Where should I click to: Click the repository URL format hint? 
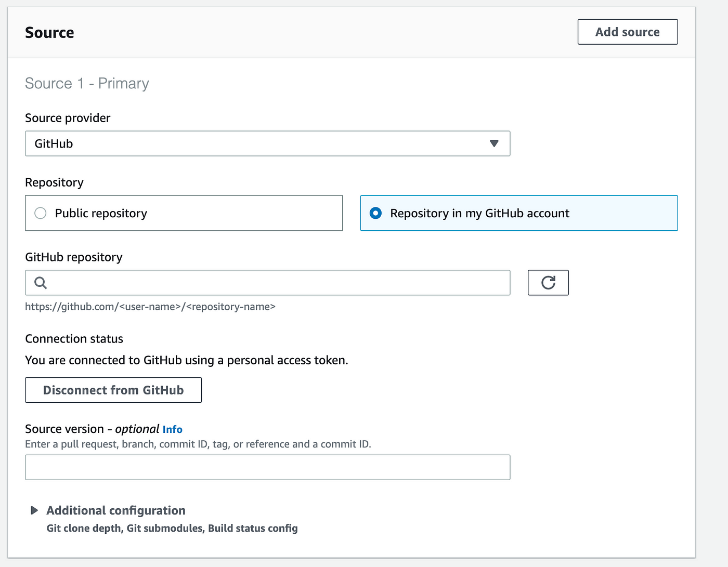(x=150, y=307)
